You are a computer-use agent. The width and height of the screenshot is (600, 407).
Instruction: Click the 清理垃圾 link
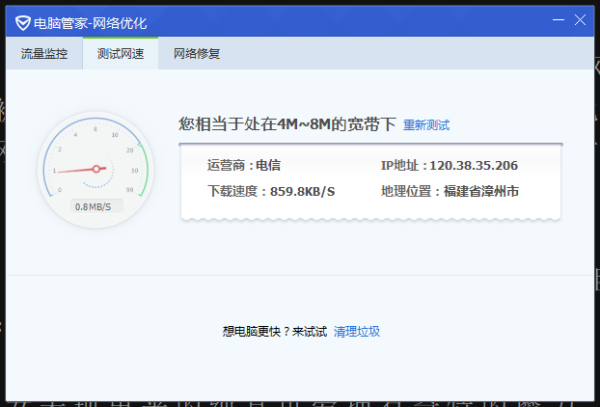tap(357, 331)
